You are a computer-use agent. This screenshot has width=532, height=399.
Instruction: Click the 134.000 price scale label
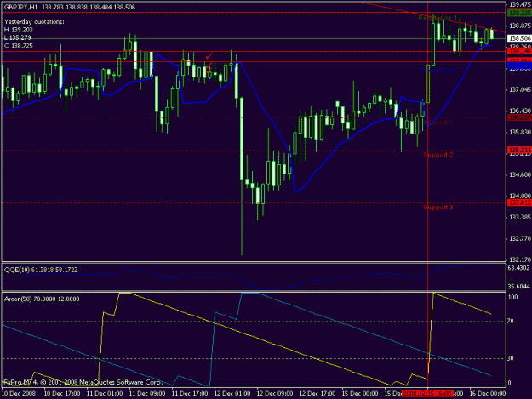point(520,196)
